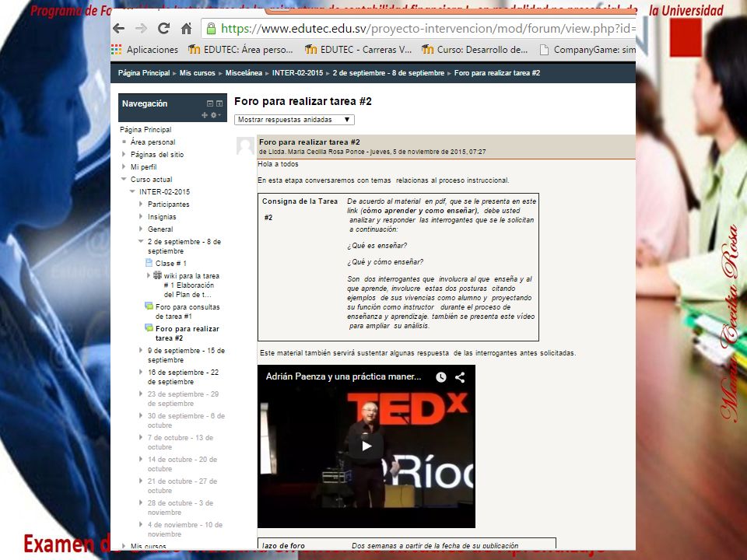Open the Adrián Paenza video title link
The width and height of the screenshot is (747, 560).
[x=343, y=376]
